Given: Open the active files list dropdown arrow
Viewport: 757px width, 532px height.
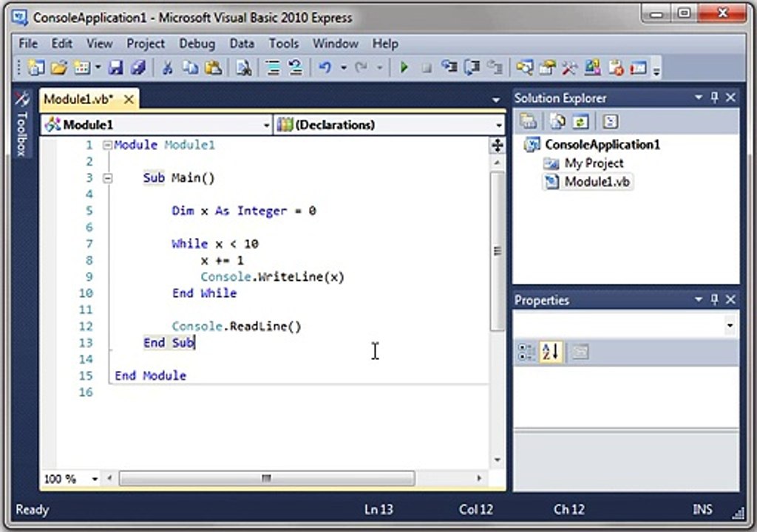Looking at the screenshot, I should click(496, 100).
